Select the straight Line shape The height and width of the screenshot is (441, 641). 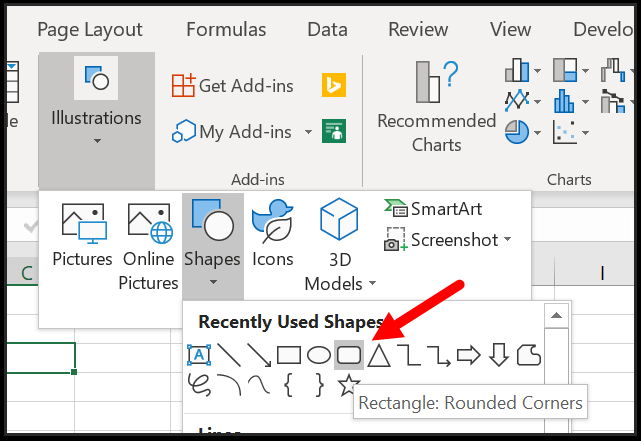pyautogui.click(x=229, y=355)
